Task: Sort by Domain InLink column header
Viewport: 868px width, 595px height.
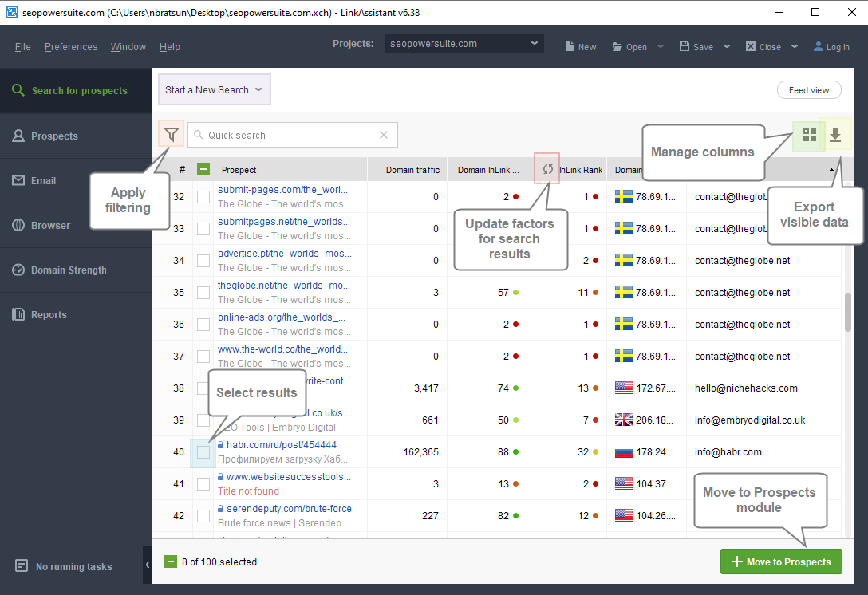Action: coord(487,170)
